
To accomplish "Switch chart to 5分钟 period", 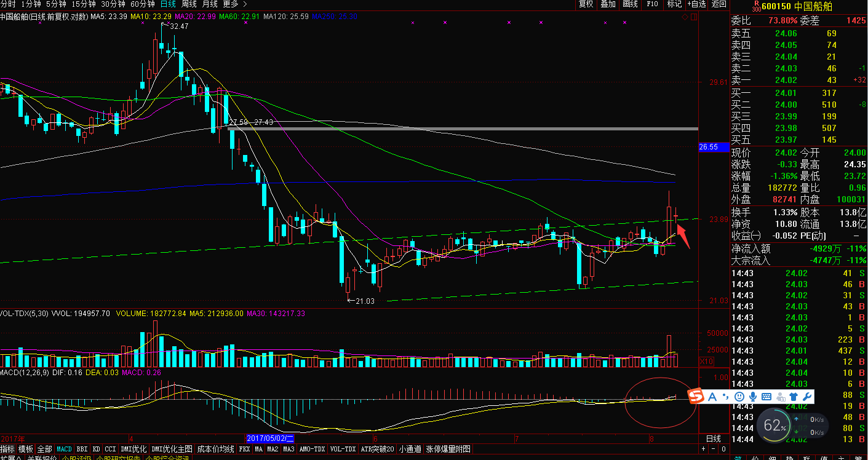I will (56, 4).
